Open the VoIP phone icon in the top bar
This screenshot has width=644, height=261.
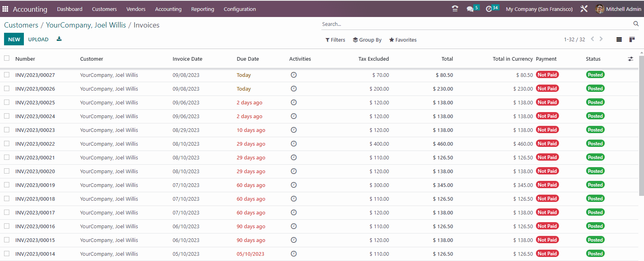455,9
